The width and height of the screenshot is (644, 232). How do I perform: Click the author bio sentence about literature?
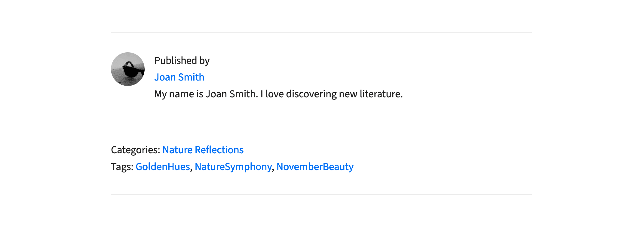[x=278, y=94]
